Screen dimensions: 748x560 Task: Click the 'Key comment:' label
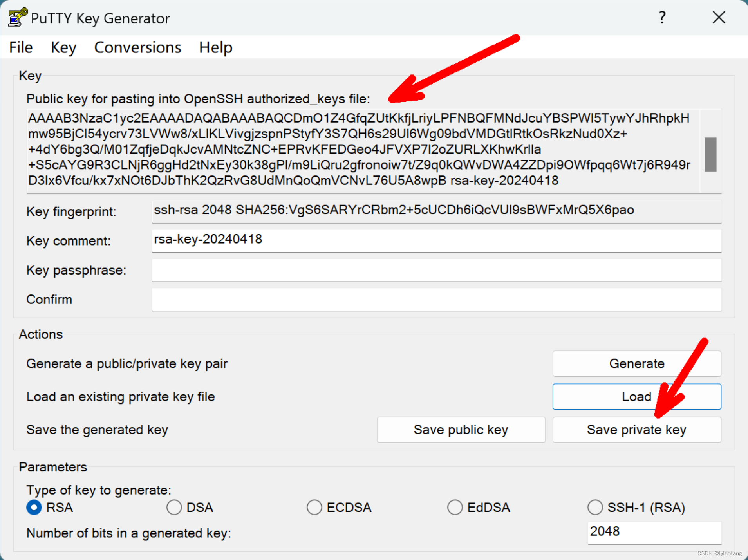[x=69, y=241]
